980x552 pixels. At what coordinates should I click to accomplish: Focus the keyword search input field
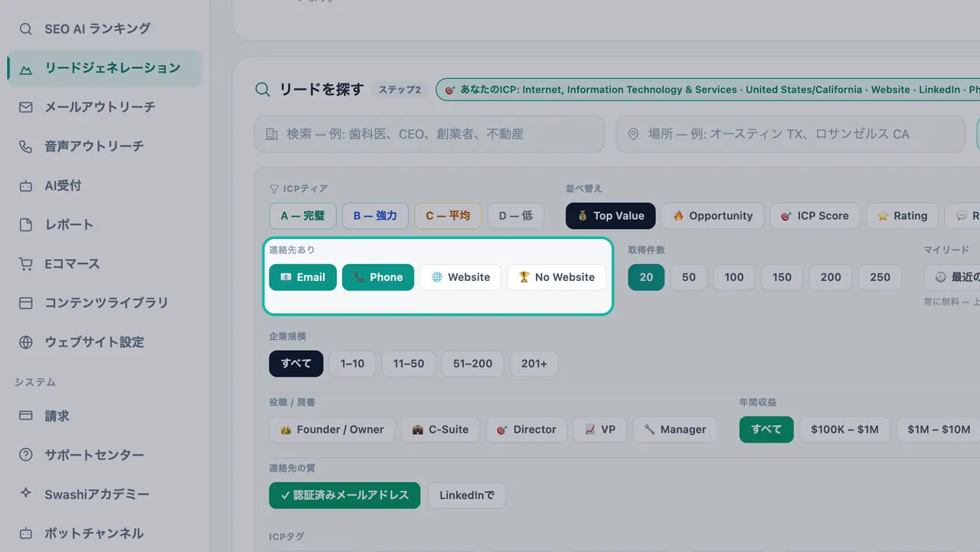point(429,134)
